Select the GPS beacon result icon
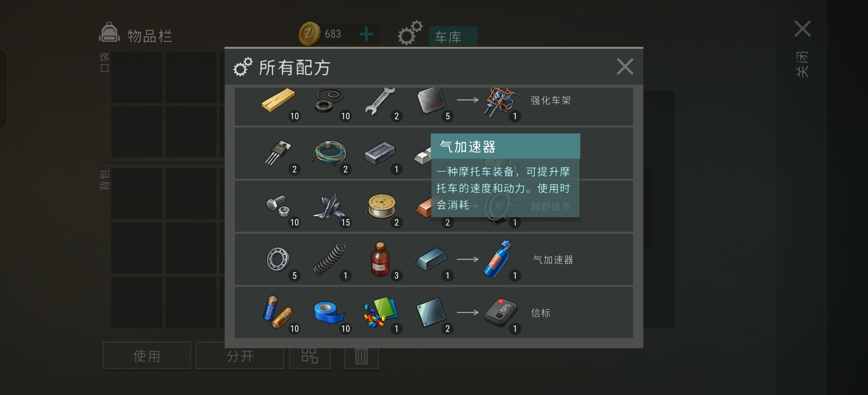The width and height of the screenshot is (868, 395). tap(501, 312)
